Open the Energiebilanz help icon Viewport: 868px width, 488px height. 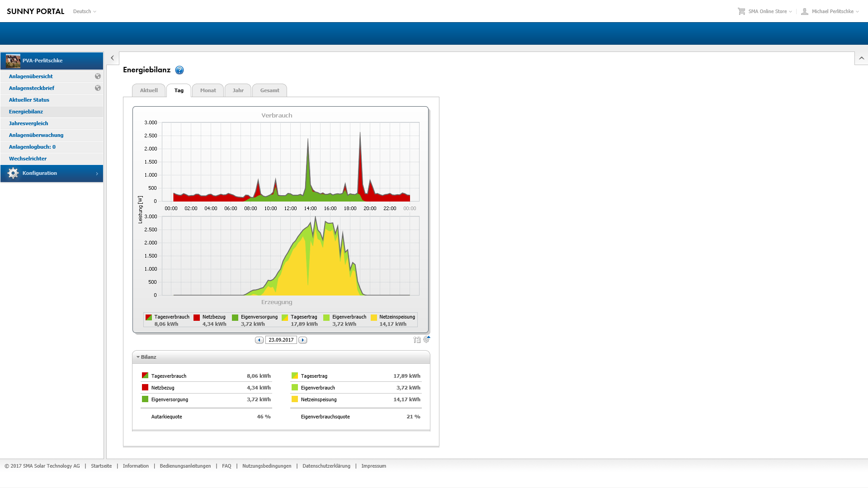(179, 70)
